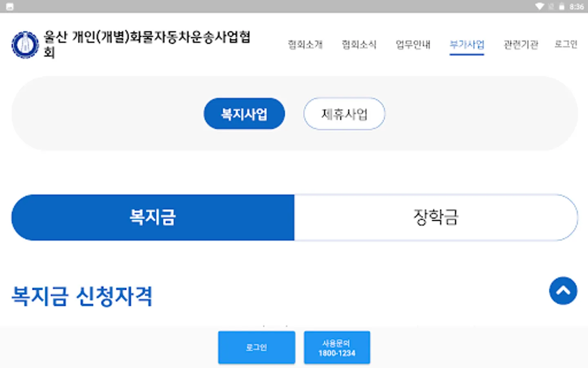The image size is (588, 368).
Task: Select the 부가사업 navigation item
Action: pos(467,45)
